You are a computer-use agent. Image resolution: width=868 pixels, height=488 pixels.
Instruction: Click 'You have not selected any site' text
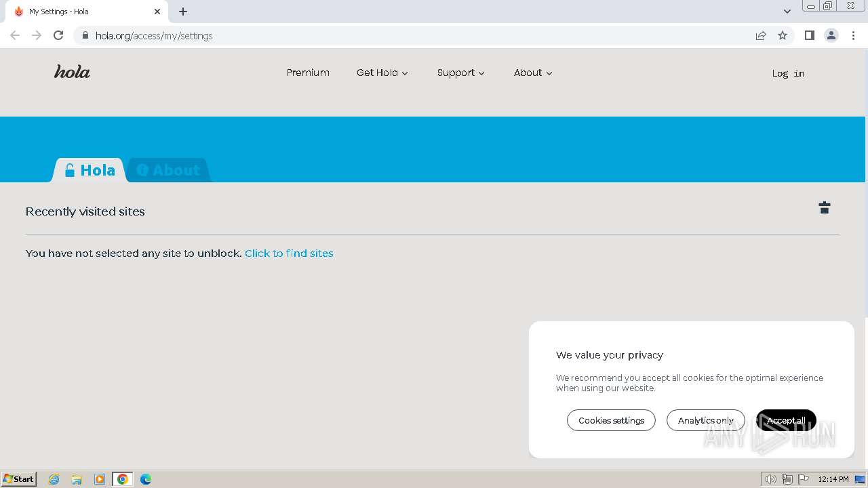pos(134,253)
